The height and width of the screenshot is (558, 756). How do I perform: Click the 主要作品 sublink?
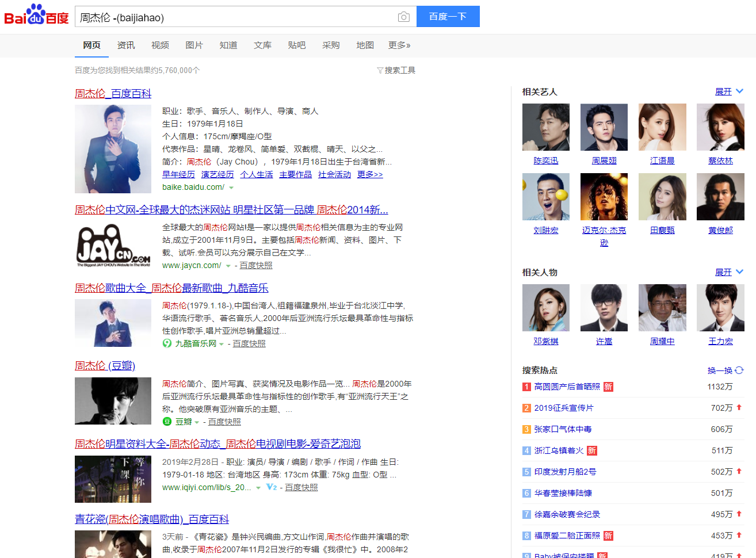[296, 174]
